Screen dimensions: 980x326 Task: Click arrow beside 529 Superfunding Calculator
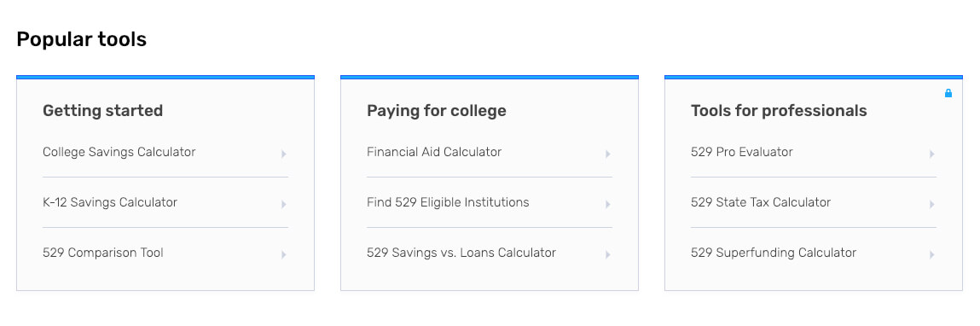pos(932,254)
